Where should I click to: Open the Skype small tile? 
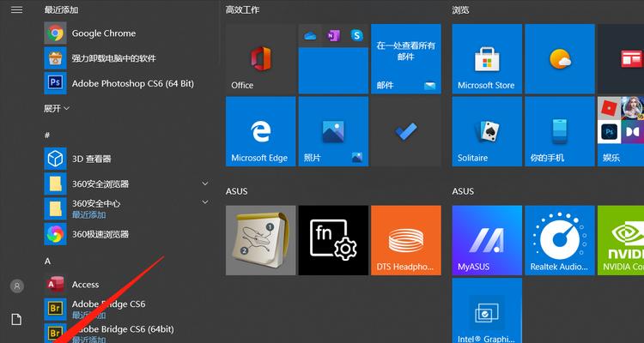357,35
